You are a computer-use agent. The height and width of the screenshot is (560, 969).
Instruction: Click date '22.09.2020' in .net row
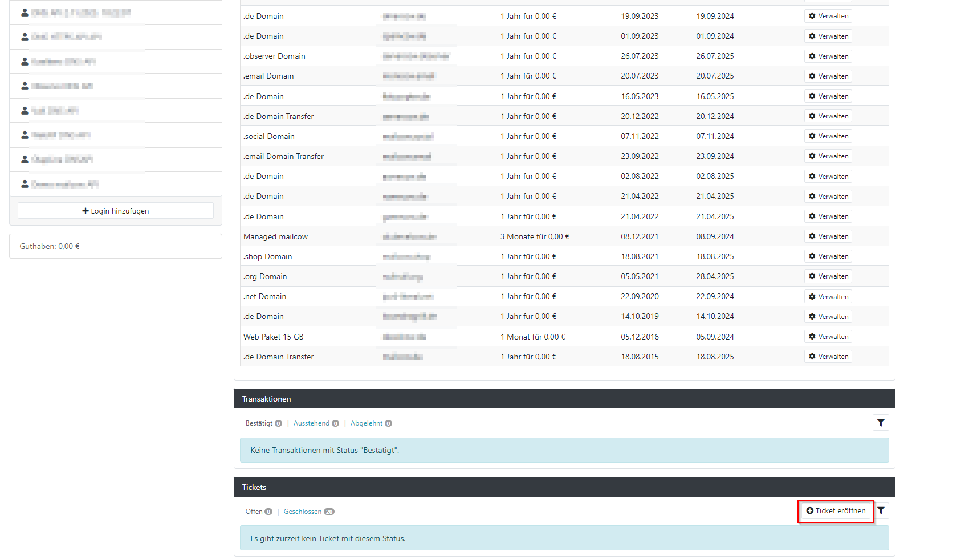coord(640,296)
